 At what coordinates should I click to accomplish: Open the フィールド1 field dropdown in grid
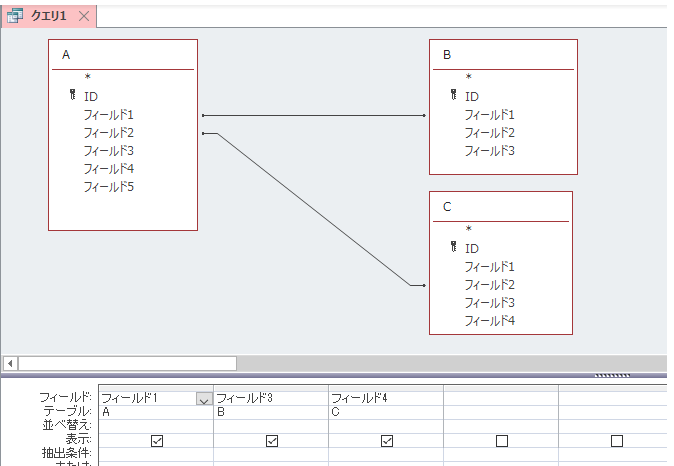tap(204, 399)
